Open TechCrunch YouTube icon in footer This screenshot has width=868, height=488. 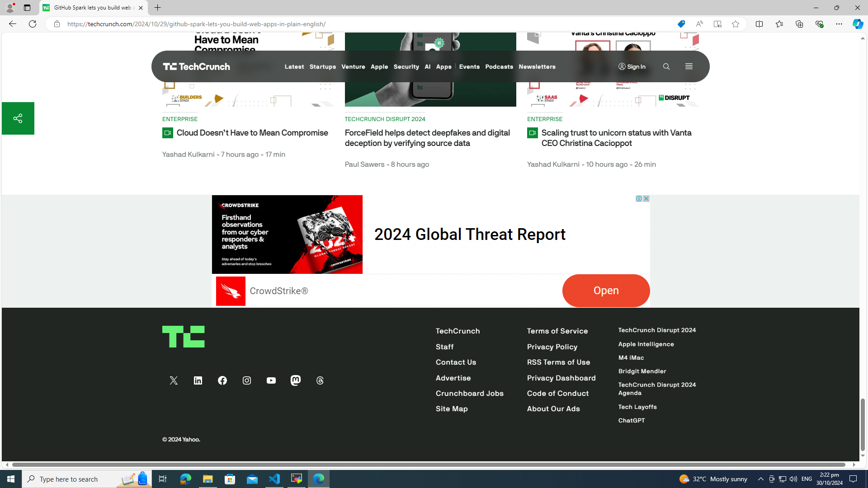271,380
